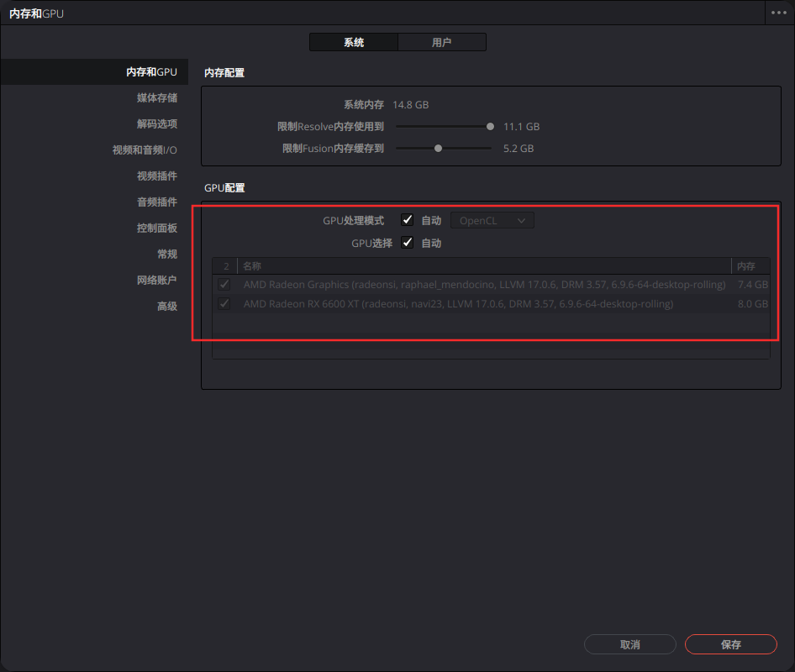The width and height of the screenshot is (795, 672).
Task: Click the 7.4 GB memory value
Action: click(x=752, y=284)
